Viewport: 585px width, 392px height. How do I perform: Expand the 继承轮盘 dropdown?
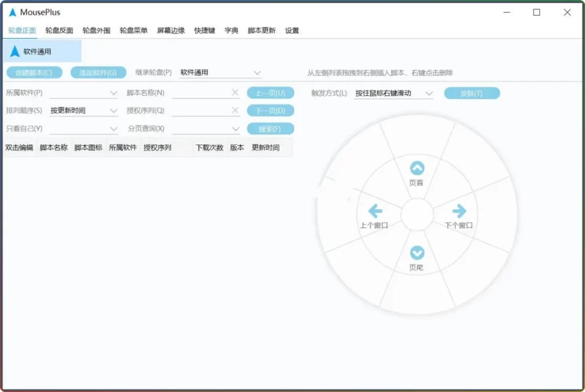[257, 73]
